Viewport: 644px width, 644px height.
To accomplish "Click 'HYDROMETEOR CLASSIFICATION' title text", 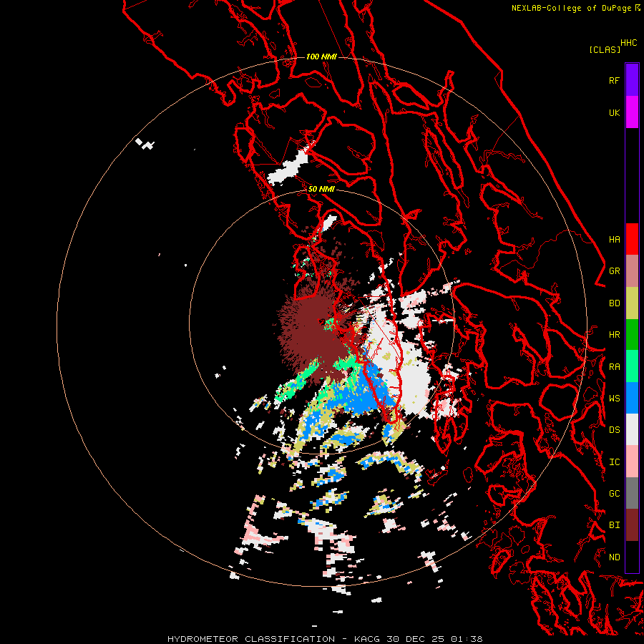I will (x=251, y=639).
